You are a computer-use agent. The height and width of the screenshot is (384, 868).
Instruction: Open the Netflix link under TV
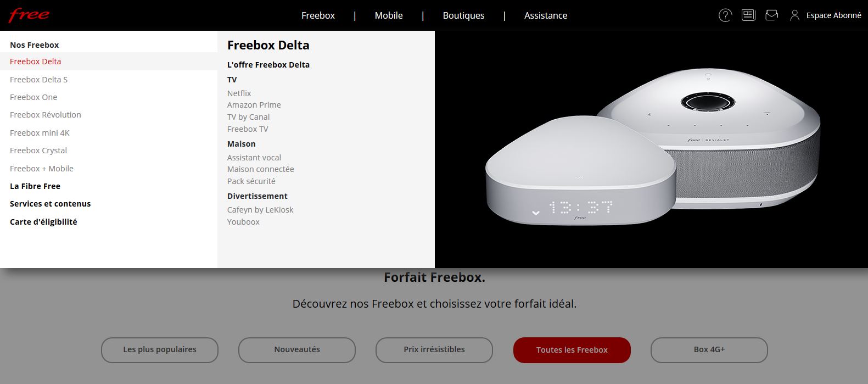click(239, 93)
